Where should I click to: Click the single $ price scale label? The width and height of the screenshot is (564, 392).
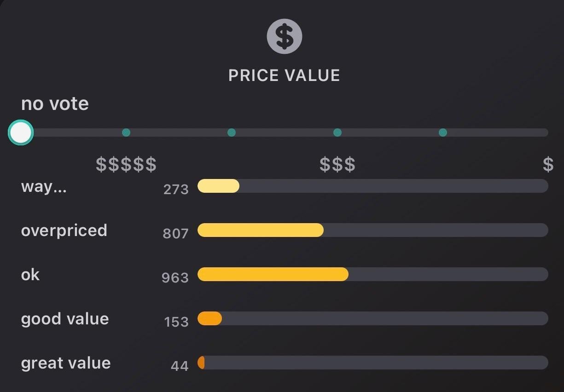[x=548, y=164]
